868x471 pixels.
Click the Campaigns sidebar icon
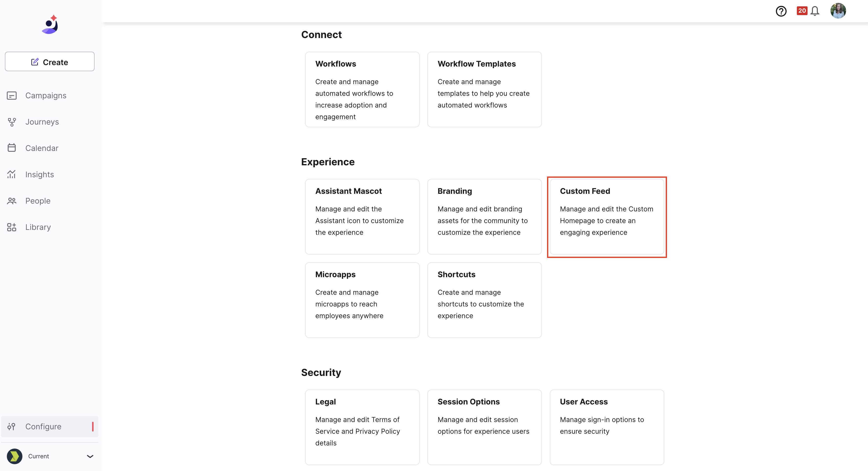tap(12, 95)
